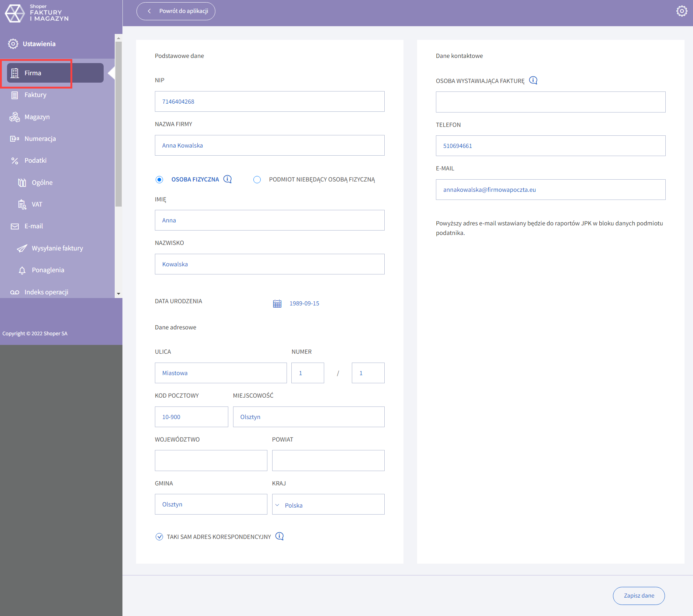Image resolution: width=693 pixels, height=616 pixels.
Task: Click the calendar icon next to birth date
Action: [277, 304]
